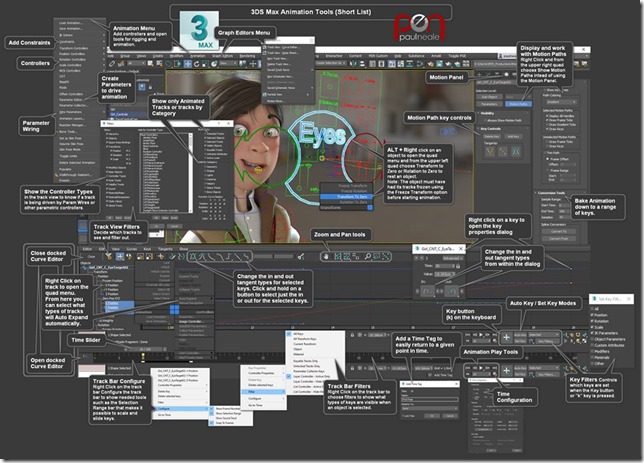
Task: Click Add Key in Motion Panel Key Controls
Action: point(513,136)
